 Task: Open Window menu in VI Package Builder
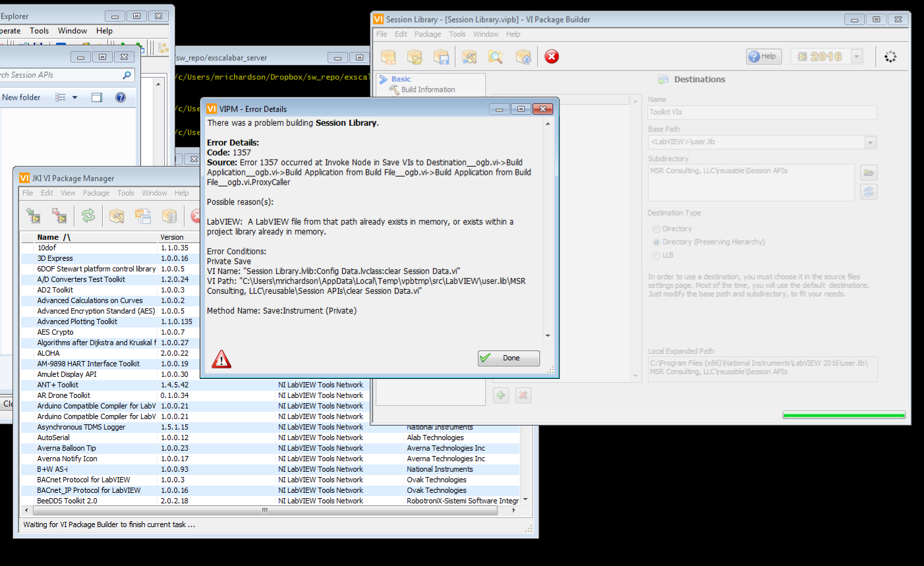point(486,34)
